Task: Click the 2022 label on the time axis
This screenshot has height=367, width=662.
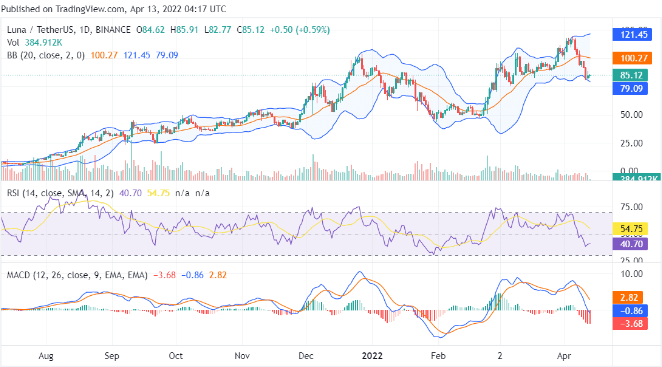Action: [372, 356]
